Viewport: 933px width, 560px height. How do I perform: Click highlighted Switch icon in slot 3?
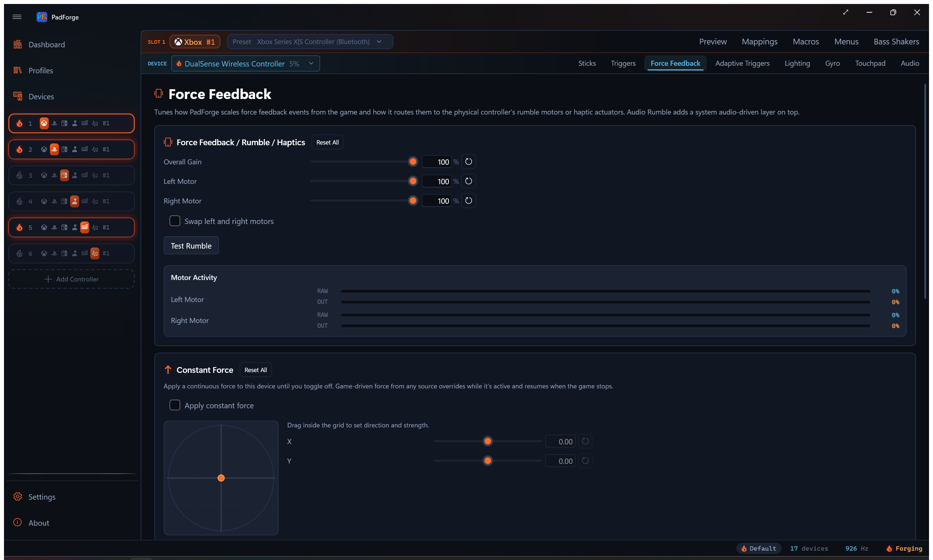pos(65,176)
